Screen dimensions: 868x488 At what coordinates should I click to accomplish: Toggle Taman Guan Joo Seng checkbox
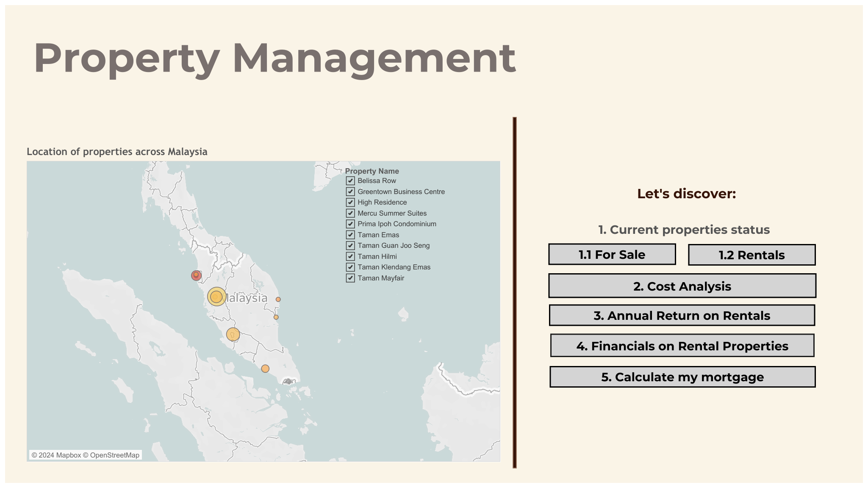[x=350, y=246]
